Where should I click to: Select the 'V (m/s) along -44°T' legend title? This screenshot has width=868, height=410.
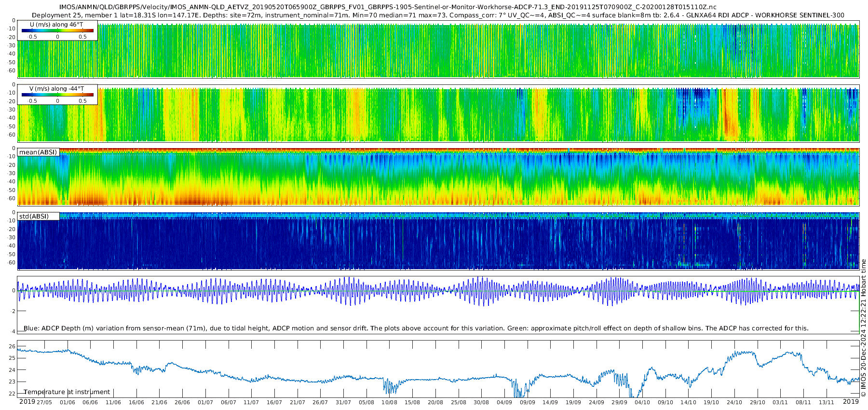click(56, 89)
